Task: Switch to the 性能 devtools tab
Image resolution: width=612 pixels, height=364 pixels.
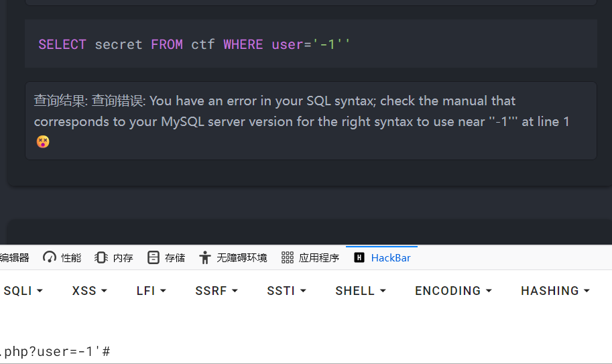Action: coord(62,258)
